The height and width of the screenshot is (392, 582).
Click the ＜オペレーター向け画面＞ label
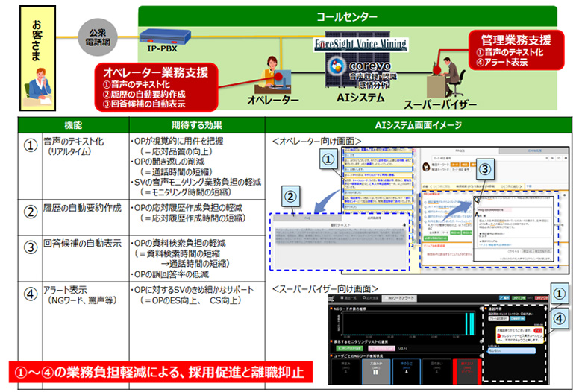pos(316,142)
